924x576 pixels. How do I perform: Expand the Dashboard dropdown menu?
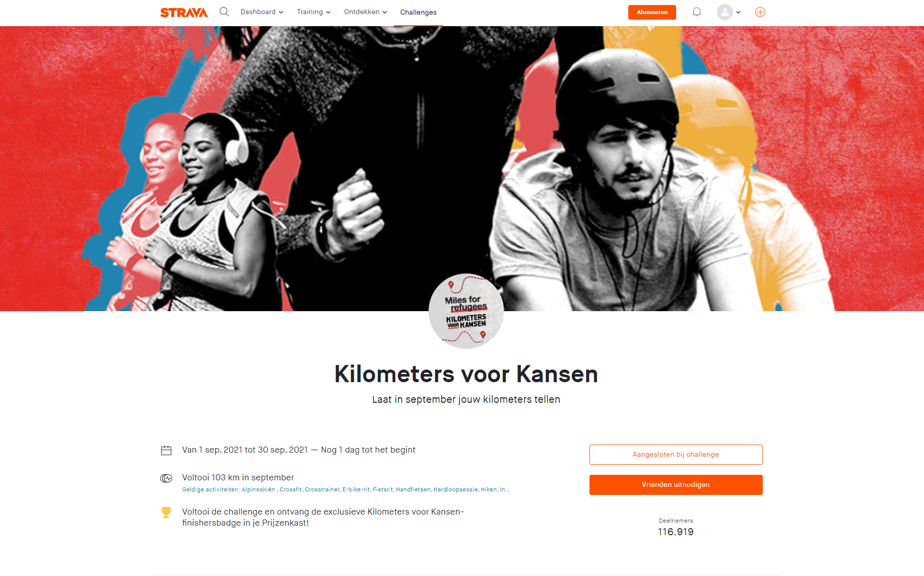262,12
